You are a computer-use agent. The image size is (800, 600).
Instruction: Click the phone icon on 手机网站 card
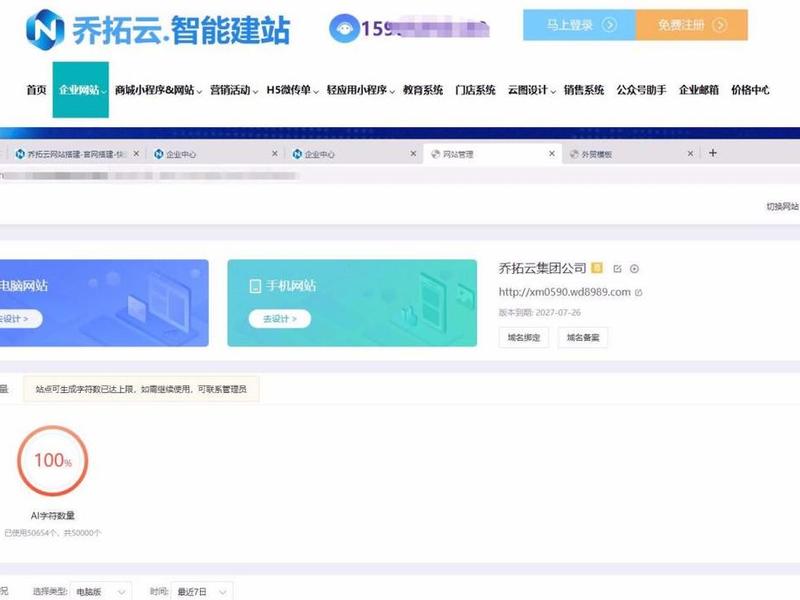(x=255, y=286)
